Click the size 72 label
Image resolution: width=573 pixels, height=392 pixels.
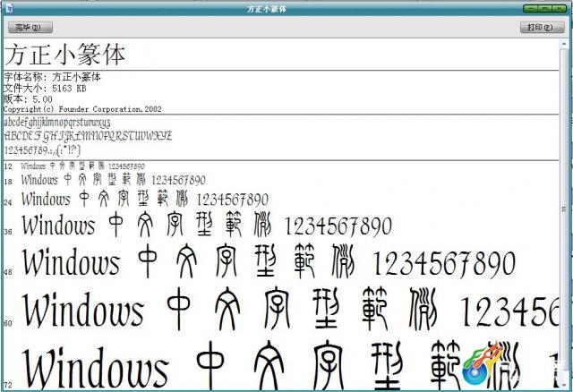click(x=8, y=385)
